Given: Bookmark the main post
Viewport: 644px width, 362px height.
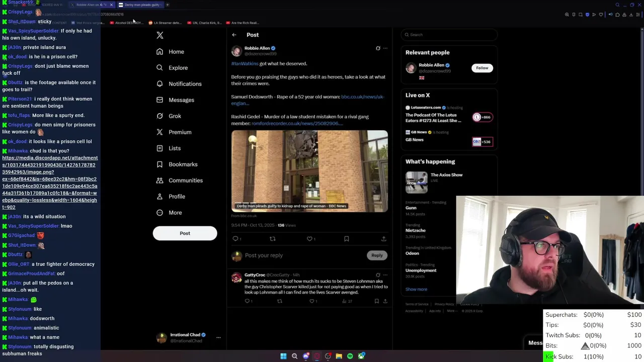Looking at the screenshot, I should click(x=346, y=239).
